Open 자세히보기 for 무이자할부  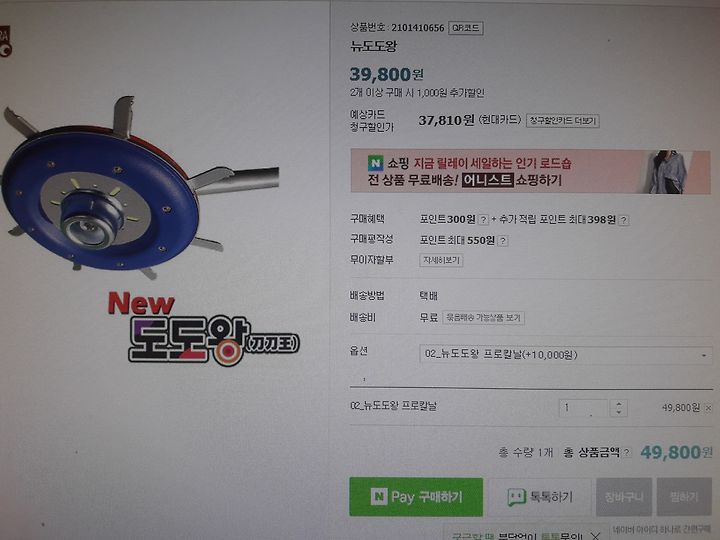coord(441,260)
